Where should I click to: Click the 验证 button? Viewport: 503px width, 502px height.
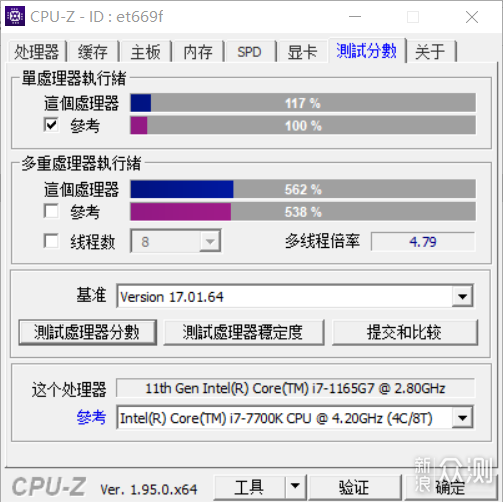click(355, 487)
